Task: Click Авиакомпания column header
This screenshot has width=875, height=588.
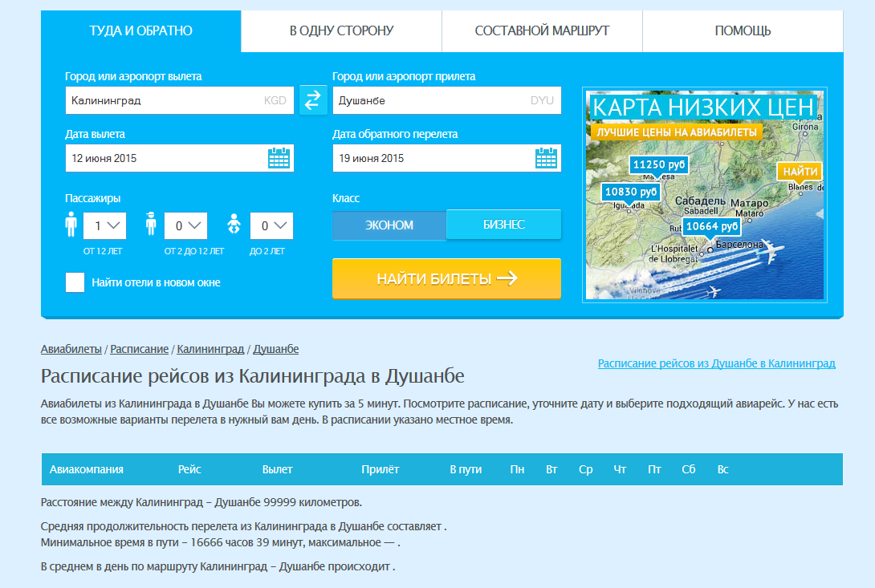Action: pos(87,470)
